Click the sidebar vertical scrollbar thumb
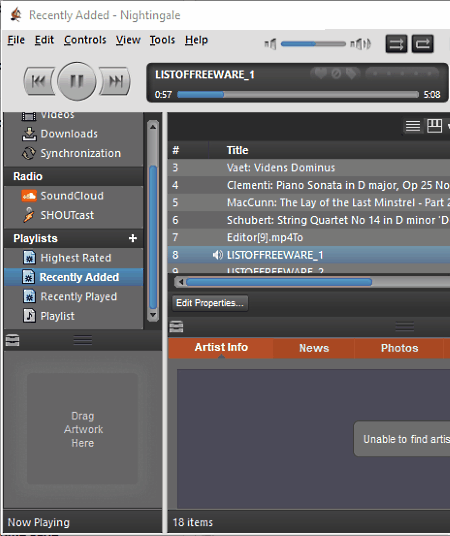 click(153, 237)
